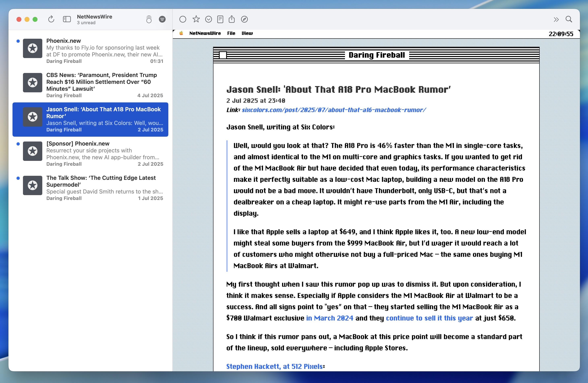Click feed icon of Phoenix.new 01:31 article
588x383 pixels.
(x=33, y=48)
